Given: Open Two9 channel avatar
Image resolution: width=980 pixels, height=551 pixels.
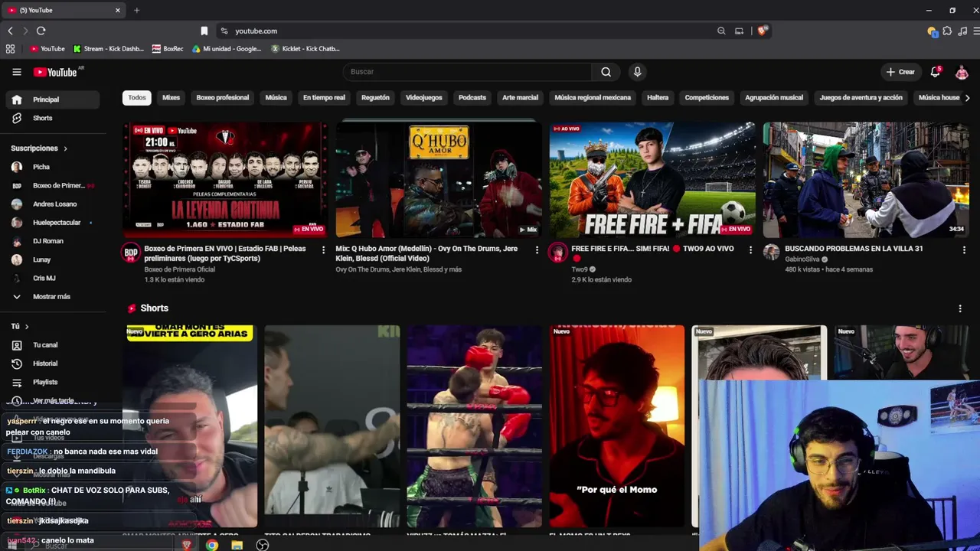Looking at the screenshot, I should click(557, 253).
